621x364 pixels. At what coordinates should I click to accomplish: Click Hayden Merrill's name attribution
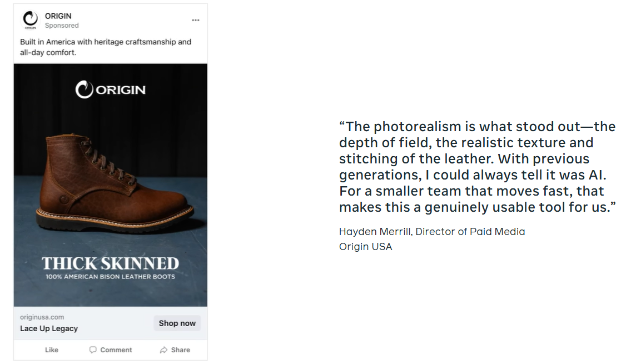point(375,232)
